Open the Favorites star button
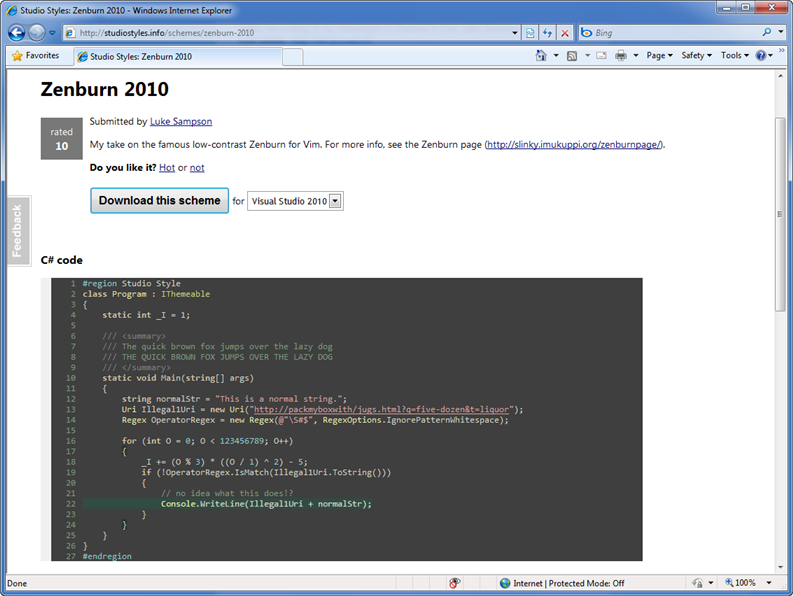 tap(35, 56)
